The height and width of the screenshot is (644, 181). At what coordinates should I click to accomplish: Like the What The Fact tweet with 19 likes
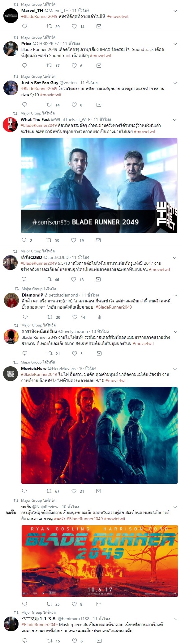[x=74, y=240]
